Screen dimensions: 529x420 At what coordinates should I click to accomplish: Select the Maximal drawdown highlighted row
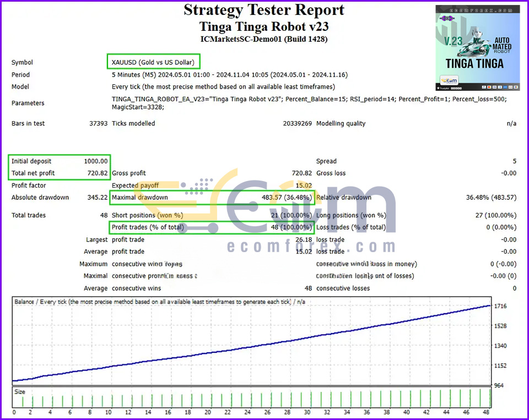pos(212,198)
